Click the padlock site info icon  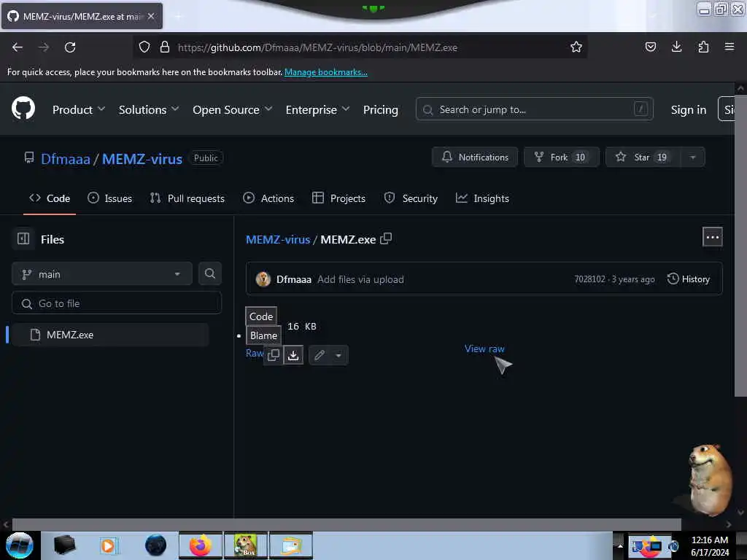point(165,47)
